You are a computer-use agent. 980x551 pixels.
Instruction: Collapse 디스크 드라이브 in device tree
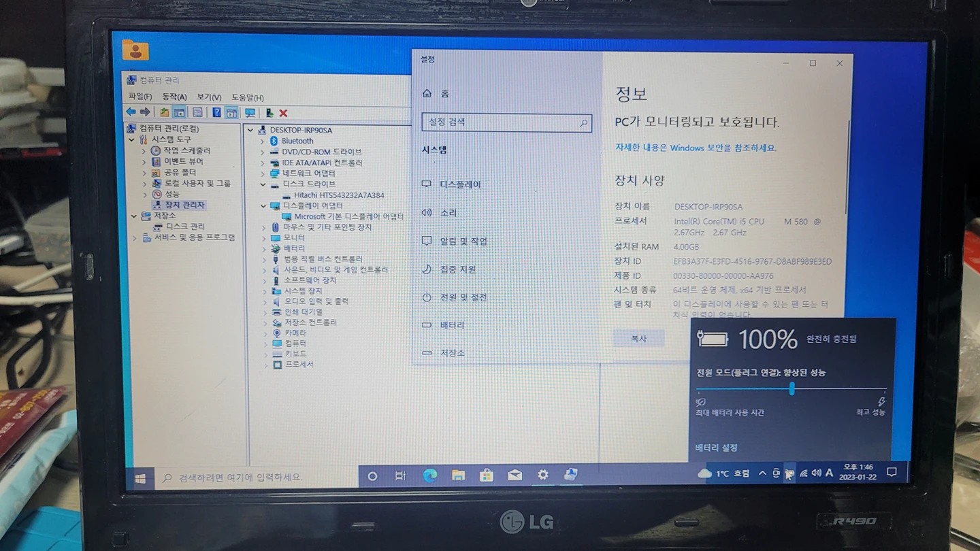coord(262,184)
